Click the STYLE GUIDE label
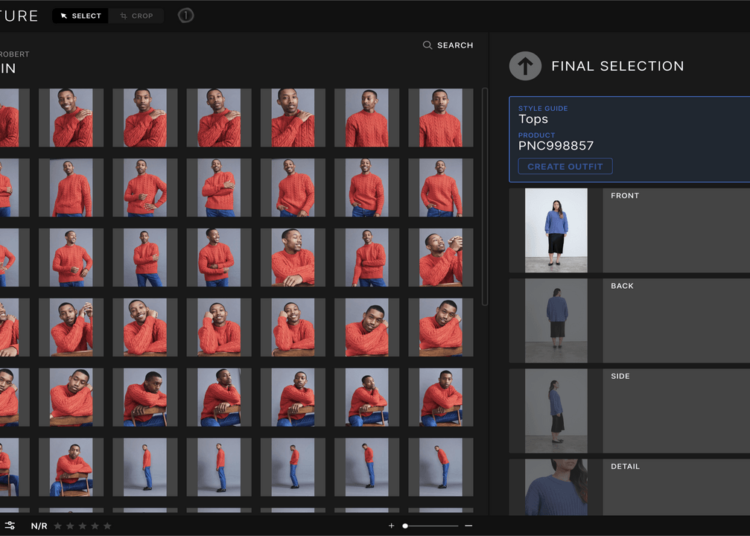The height and width of the screenshot is (536, 750). tap(543, 109)
